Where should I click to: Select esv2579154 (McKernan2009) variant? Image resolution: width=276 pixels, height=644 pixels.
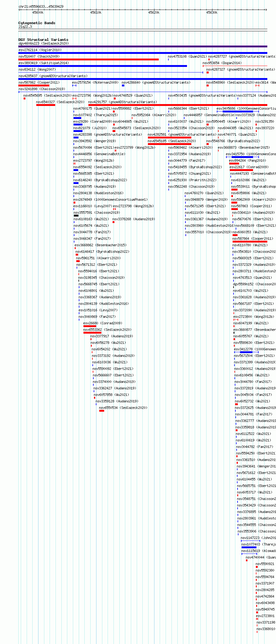[95, 83]
